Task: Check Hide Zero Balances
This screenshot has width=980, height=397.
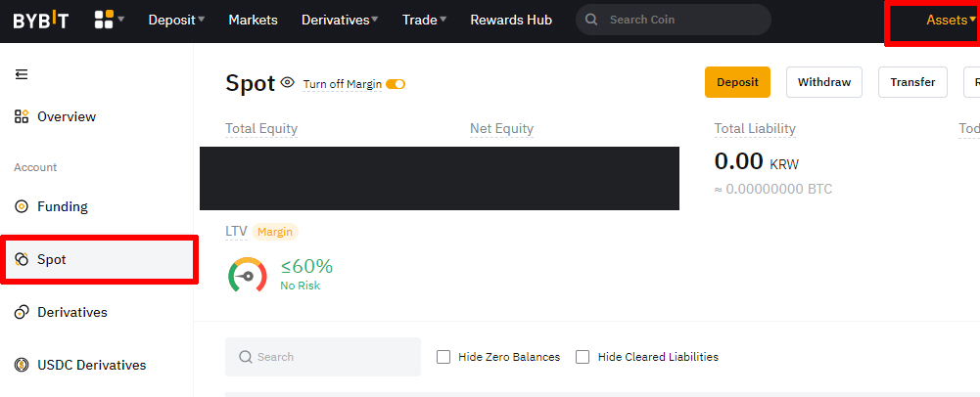Action: point(443,357)
